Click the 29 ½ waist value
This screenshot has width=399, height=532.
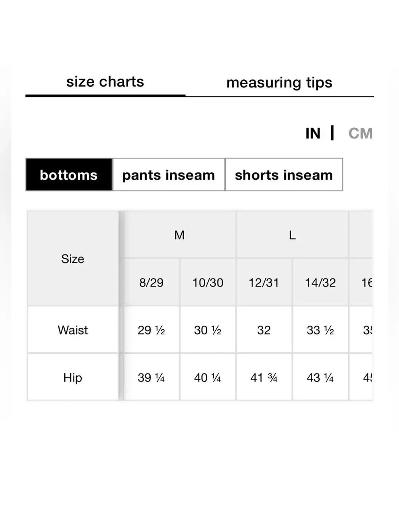[x=151, y=330]
